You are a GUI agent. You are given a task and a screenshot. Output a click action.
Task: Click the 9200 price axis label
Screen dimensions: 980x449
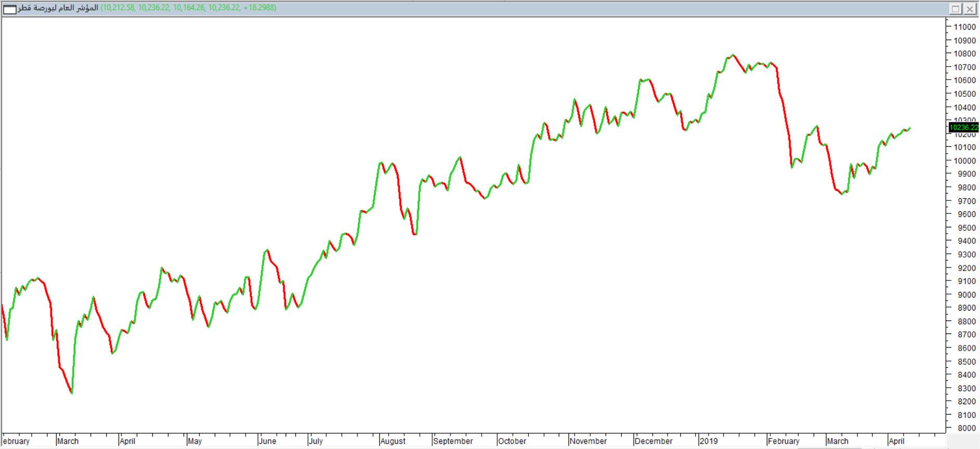pos(966,268)
